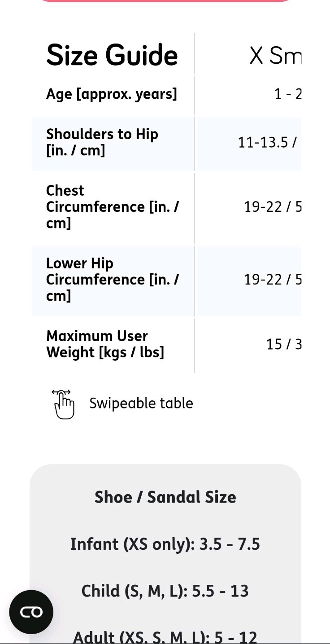Select the Shoulders to Hip row label
Image resolution: width=330 pixels, height=644 pixels.
point(102,142)
